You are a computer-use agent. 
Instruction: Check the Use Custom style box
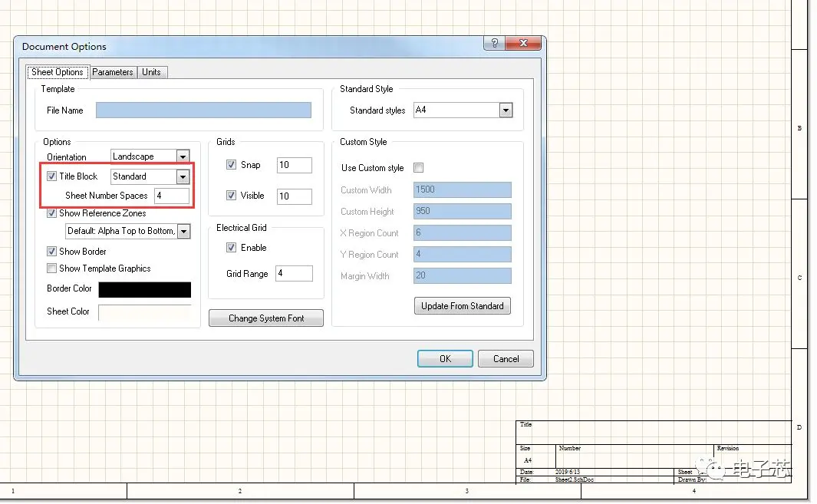point(418,168)
